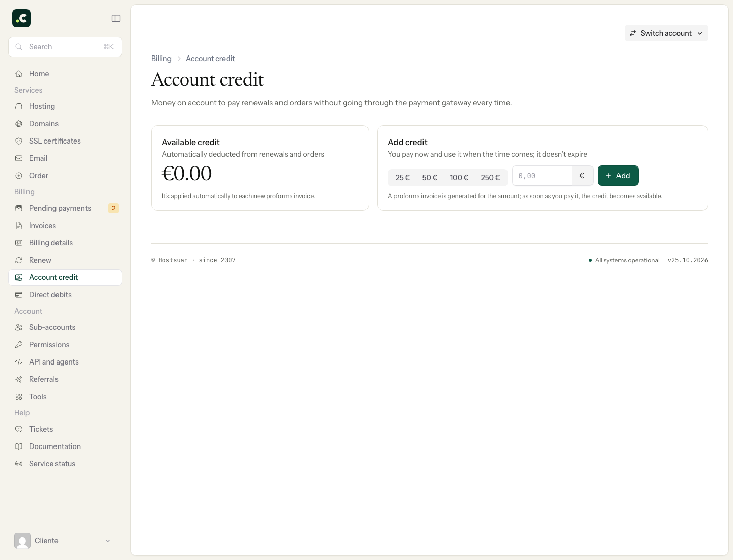The image size is (733, 560).
Task: Click the Referrals sparkle icon
Action: coord(19,379)
